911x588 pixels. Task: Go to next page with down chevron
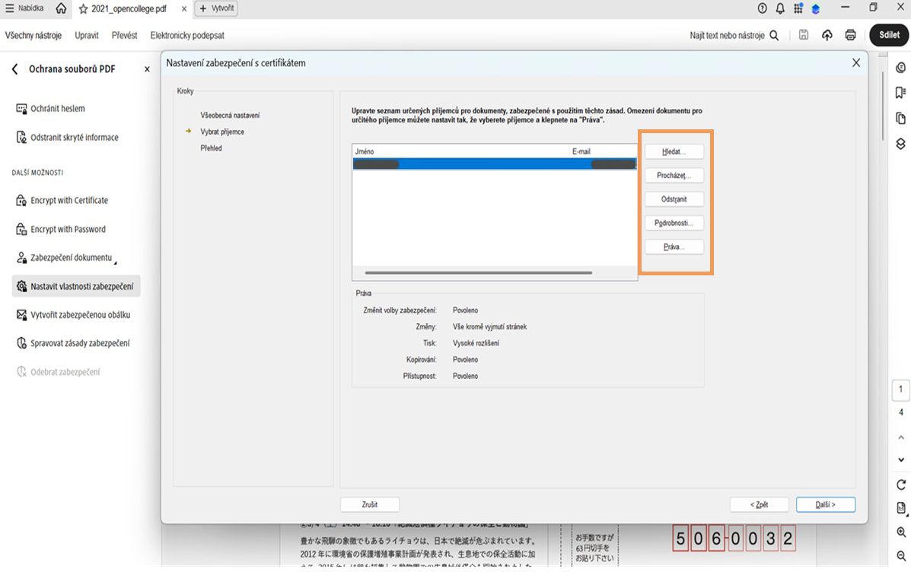pyautogui.click(x=900, y=459)
